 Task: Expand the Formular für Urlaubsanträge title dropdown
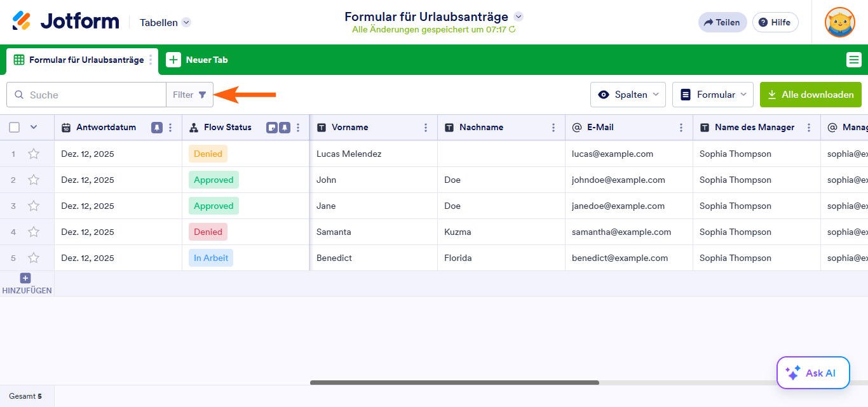[518, 17]
